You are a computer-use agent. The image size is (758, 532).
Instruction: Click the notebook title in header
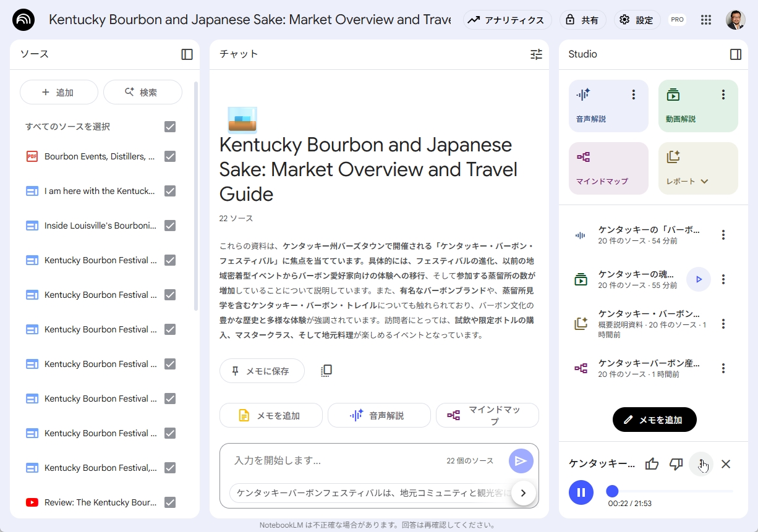[250, 20]
